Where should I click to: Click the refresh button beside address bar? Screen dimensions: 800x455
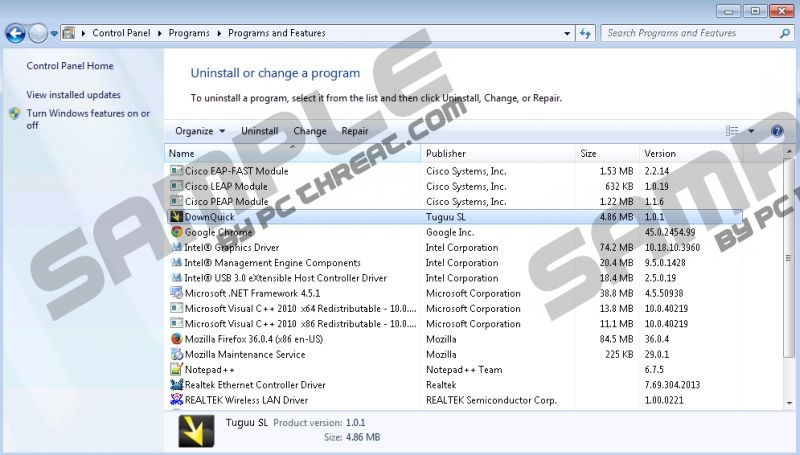pyautogui.click(x=587, y=33)
